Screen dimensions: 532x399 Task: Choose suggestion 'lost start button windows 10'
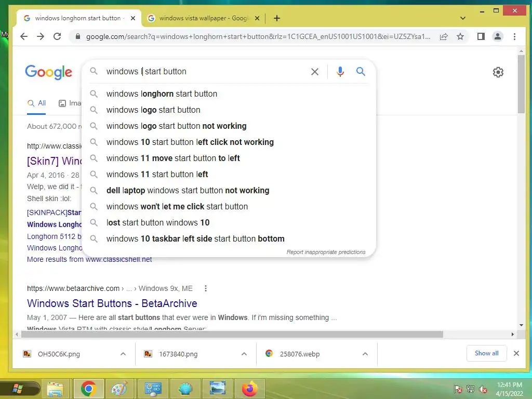pyautogui.click(x=229, y=222)
